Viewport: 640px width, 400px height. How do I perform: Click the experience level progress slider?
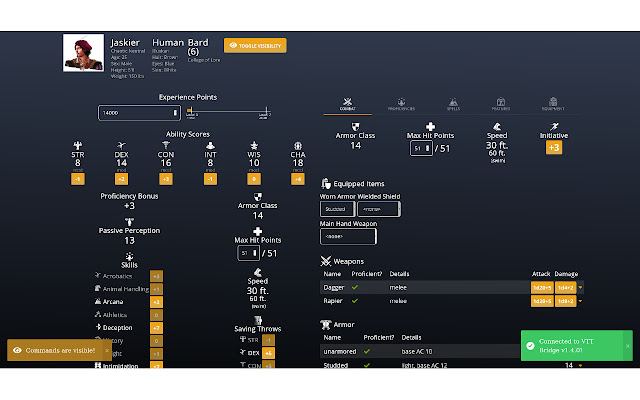point(229,111)
